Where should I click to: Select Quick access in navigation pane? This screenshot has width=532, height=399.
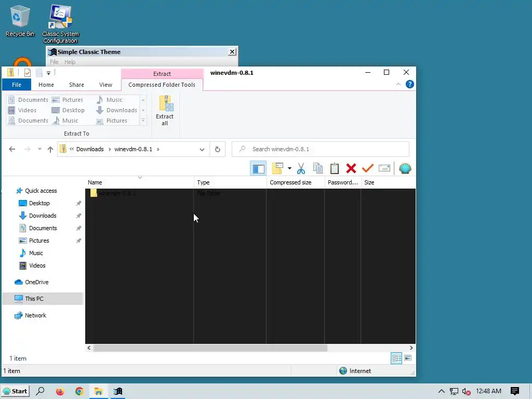click(x=41, y=191)
